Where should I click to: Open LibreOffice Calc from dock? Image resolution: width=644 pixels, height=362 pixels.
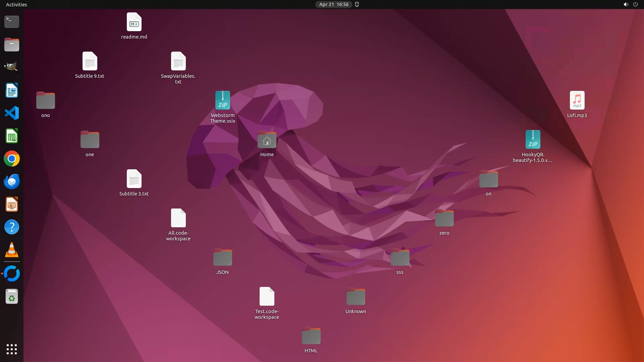12,136
